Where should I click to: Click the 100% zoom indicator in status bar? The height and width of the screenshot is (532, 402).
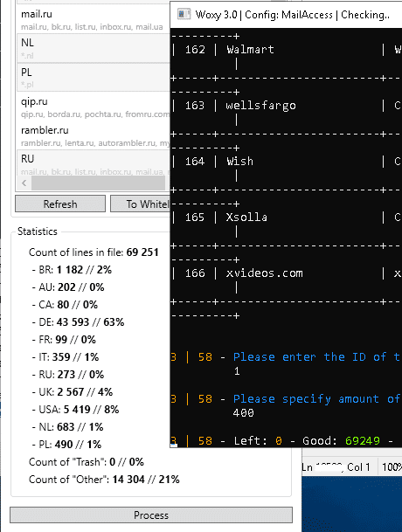pos(392,467)
